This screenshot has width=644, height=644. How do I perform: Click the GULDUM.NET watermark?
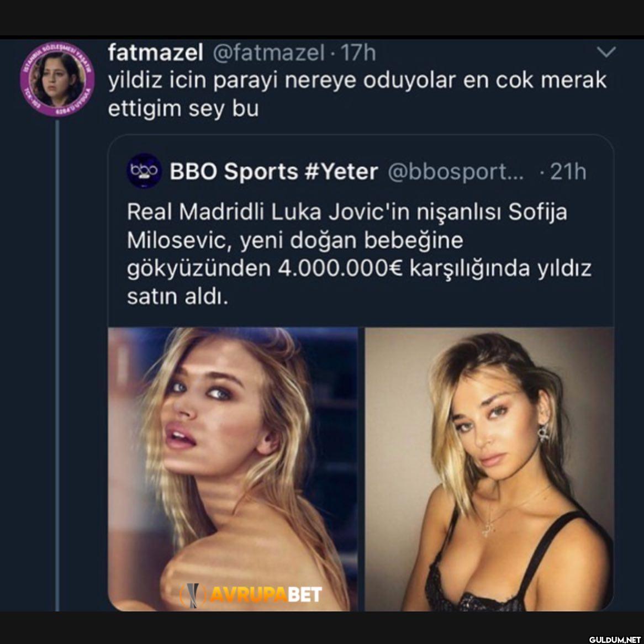click(614, 639)
